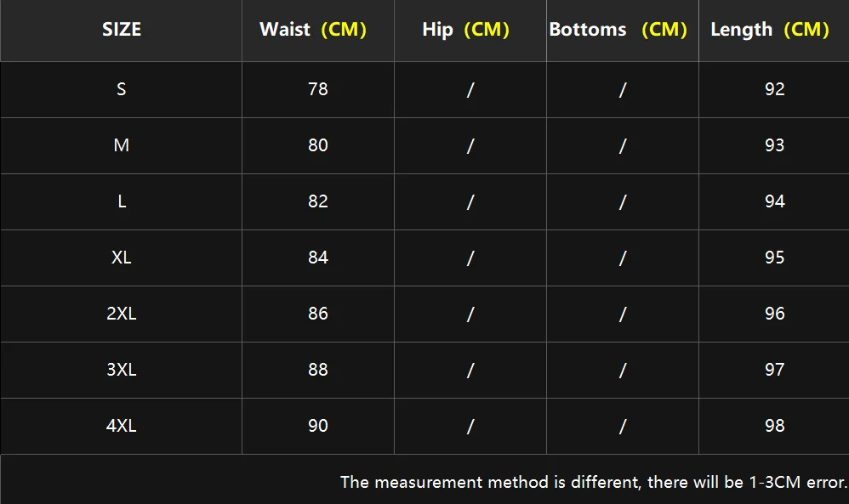Screen dimensions: 849x504
Task: Select the Hip (CM) header cell
Action: [465, 30]
